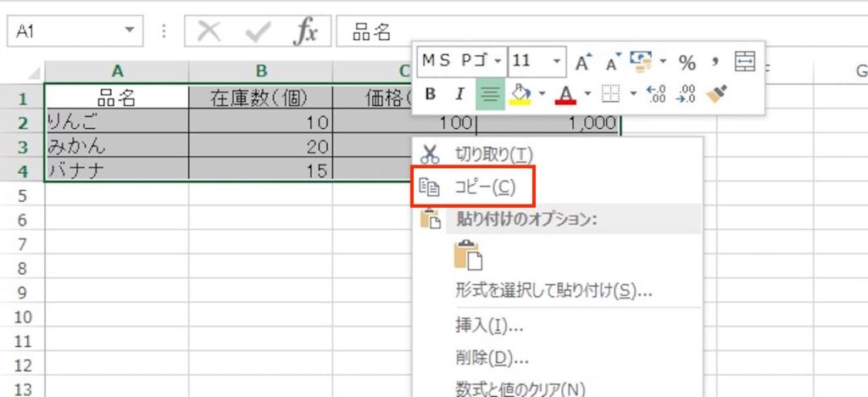Click the Format Painter brush icon
Screen dimensions: 868x397
715,94
